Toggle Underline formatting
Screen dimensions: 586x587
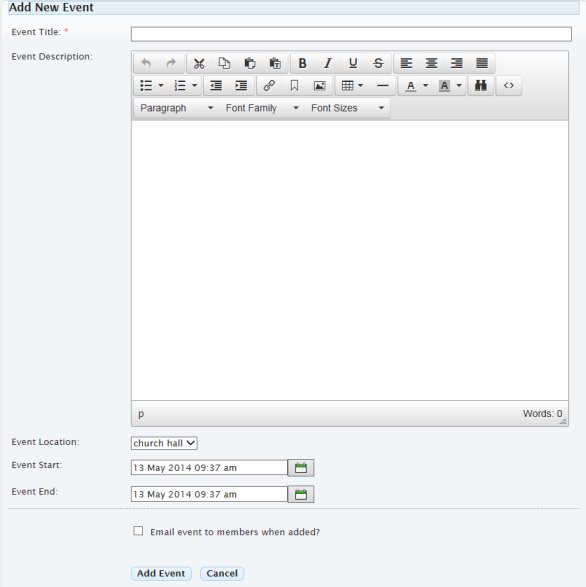coord(353,63)
